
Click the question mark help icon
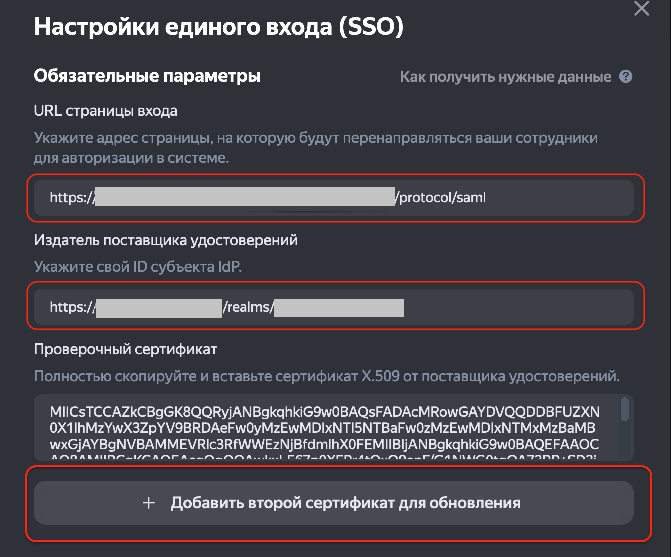626,77
